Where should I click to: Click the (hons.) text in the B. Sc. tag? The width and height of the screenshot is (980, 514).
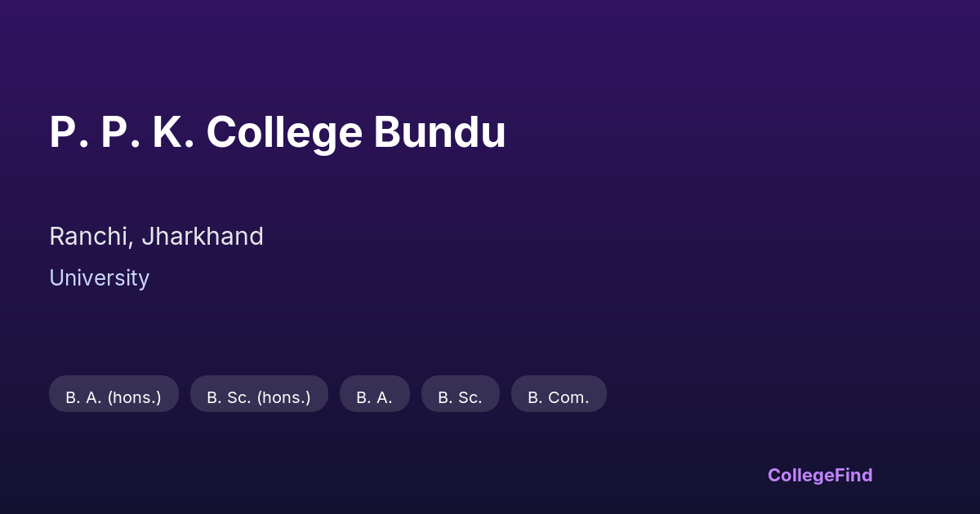pyautogui.click(x=283, y=397)
